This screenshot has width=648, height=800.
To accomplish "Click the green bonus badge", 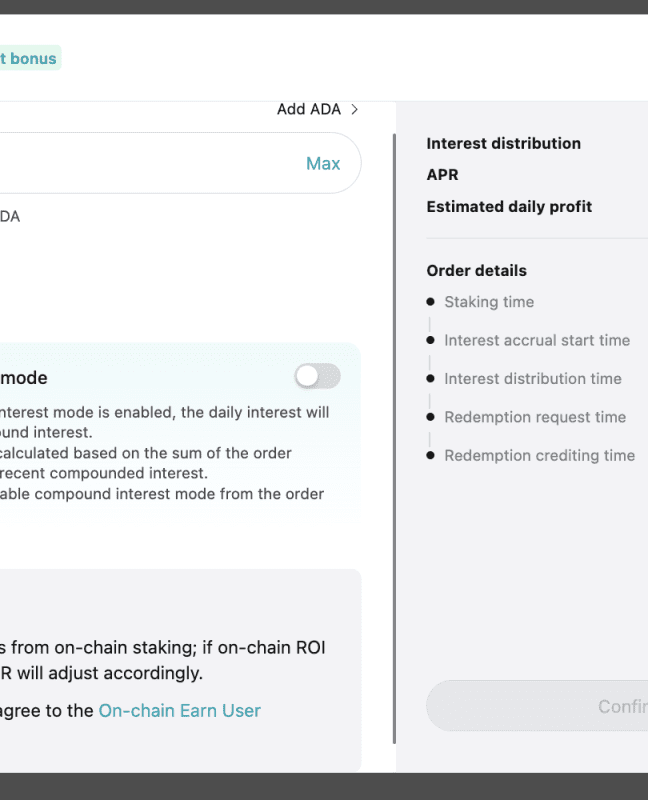I will [x=30, y=58].
